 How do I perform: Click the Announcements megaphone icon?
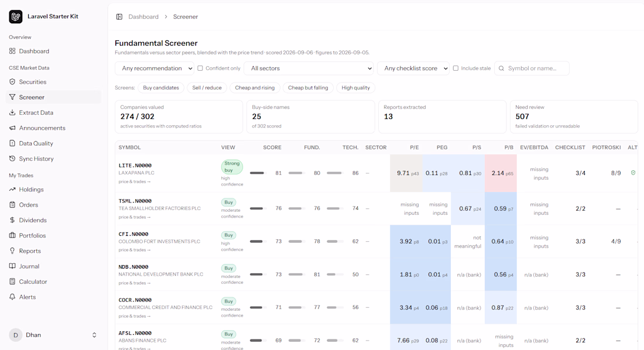point(12,128)
